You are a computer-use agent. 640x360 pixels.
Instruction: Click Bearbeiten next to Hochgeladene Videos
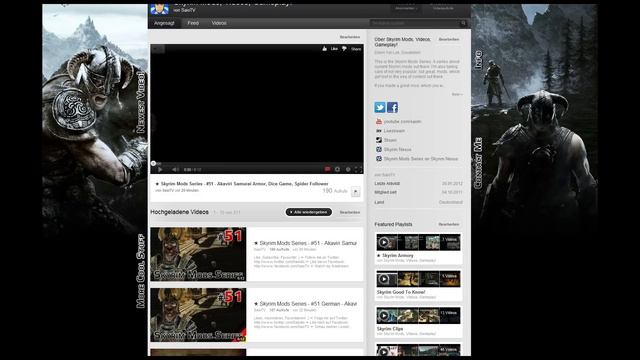(350, 212)
